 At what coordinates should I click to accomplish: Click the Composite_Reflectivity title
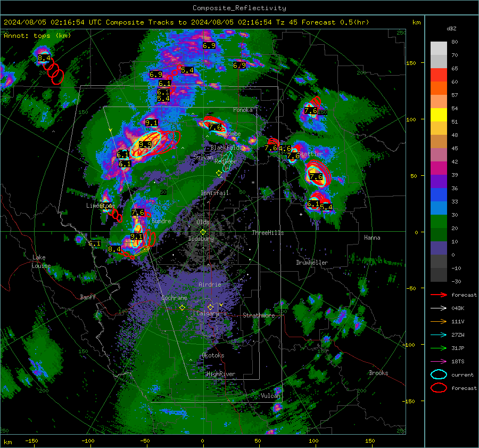tap(240, 8)
